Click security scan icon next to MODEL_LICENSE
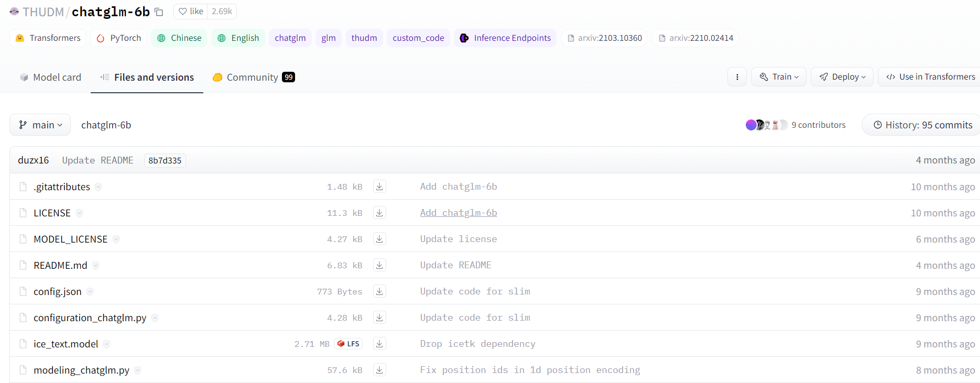This screenshot has width=980, height=383. click(x=116, y=239)
